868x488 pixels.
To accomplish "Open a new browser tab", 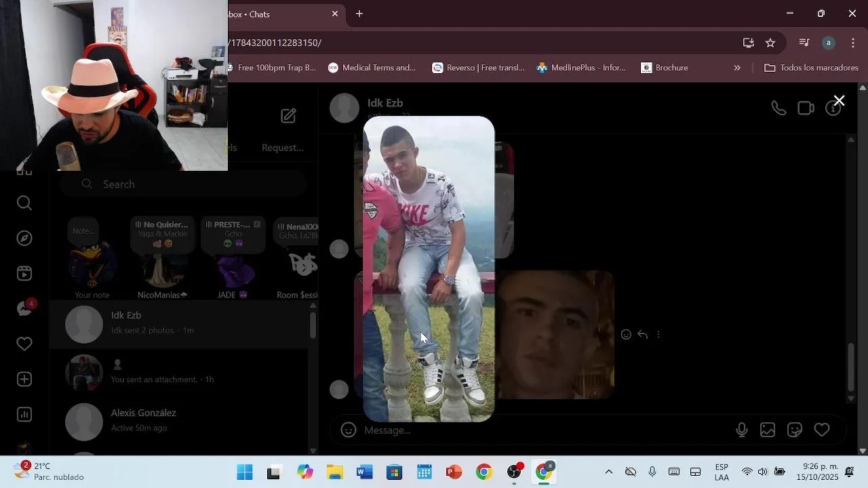I will [359, 14].
